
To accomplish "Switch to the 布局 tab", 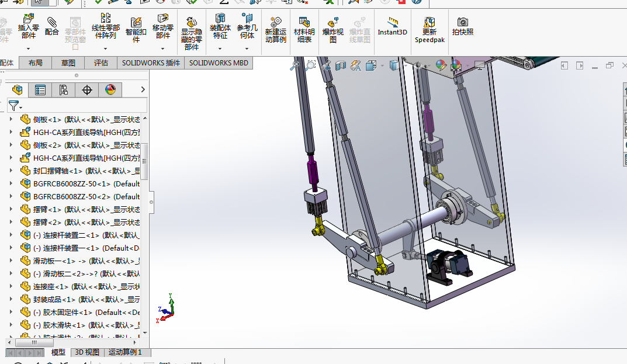I will pos(36,63).
